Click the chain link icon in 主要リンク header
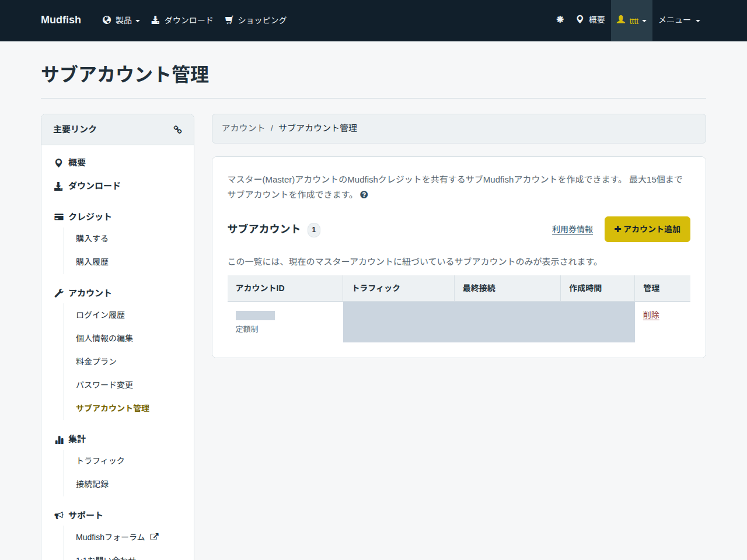 (x=178, y=129)
